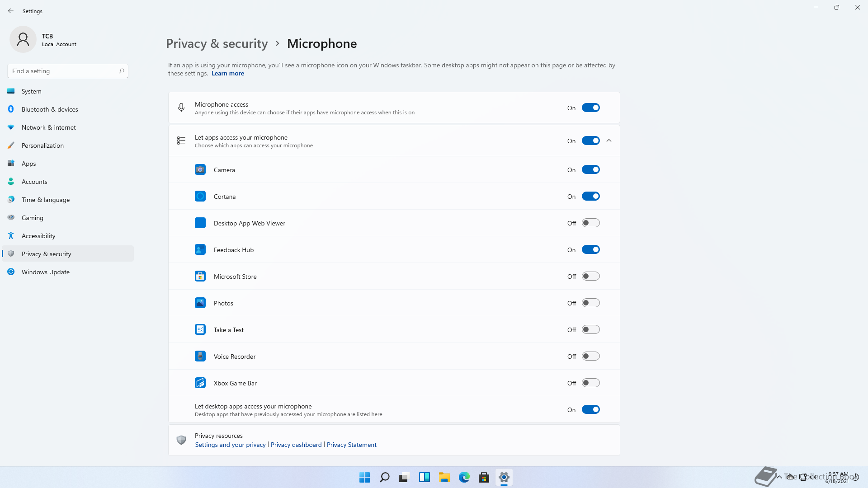Viewport: 868px width, 488px height.
Task: Click the search magnifier in Find a setting
Action: click(122, 71)
